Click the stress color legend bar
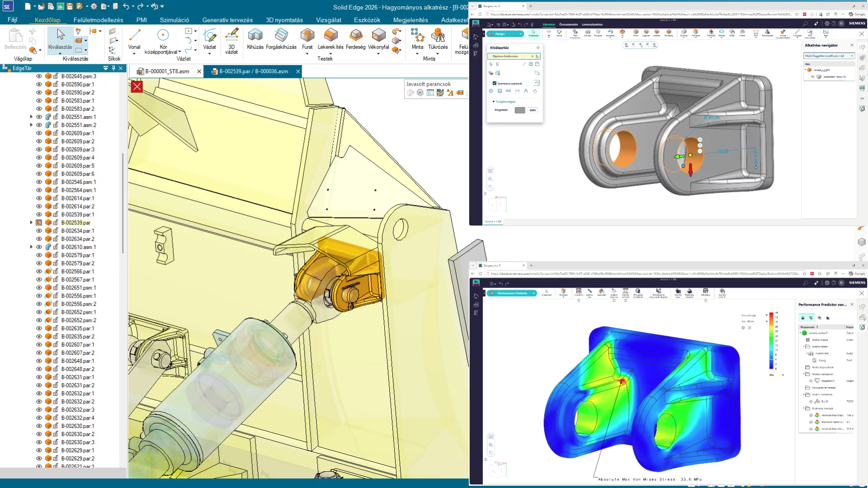This screenshot has width=868, height=488. point(771,340)
